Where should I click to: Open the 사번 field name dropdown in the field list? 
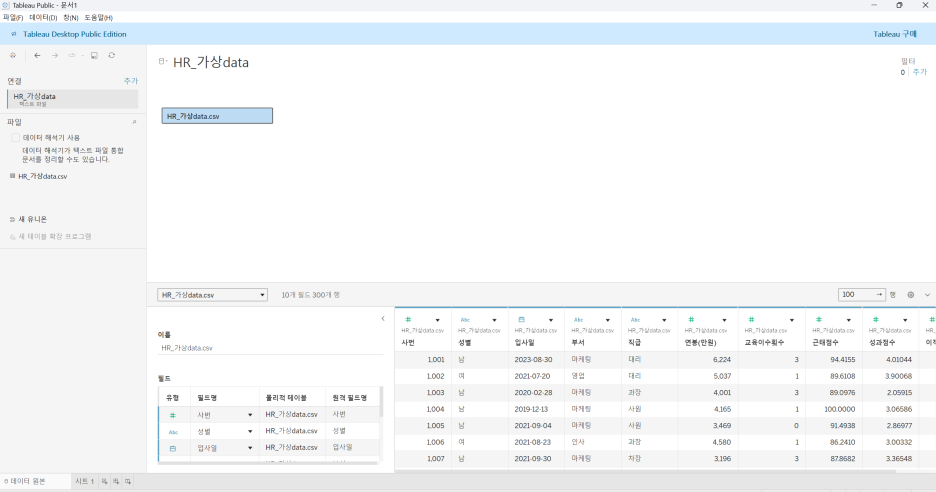pyautogui.click(x=250, y=415)
